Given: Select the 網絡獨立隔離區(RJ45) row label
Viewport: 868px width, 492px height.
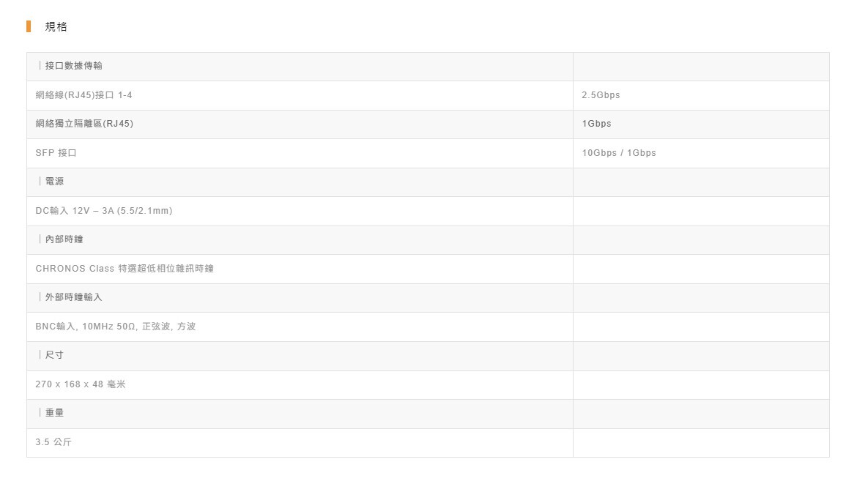Looking at the screenshot, I should [x=84, y=124].
